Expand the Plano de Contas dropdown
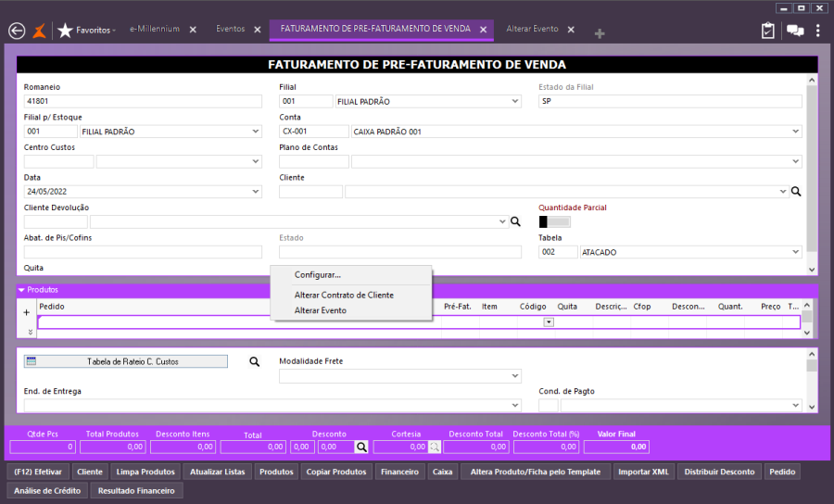Viewport: 834px width, 504px height. (x=796, y=161)
